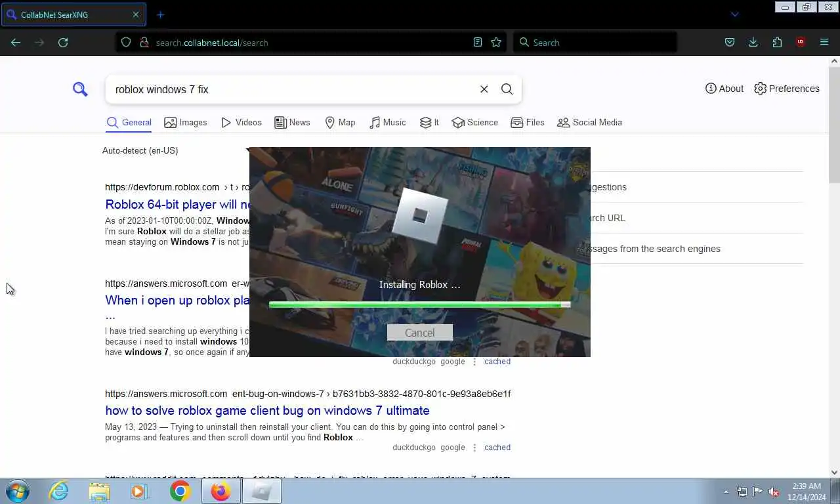Toggle reader view icon in address bar

tap(478, 42)
